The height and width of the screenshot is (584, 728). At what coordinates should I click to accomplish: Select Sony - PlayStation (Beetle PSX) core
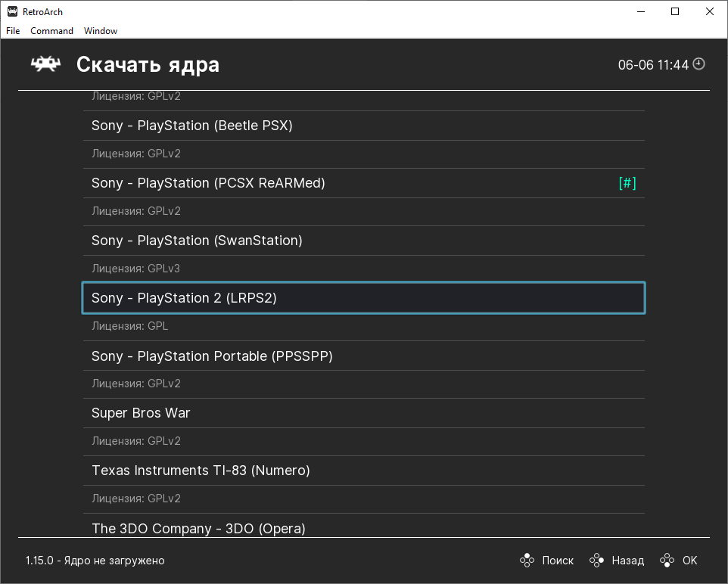point(364,126)
